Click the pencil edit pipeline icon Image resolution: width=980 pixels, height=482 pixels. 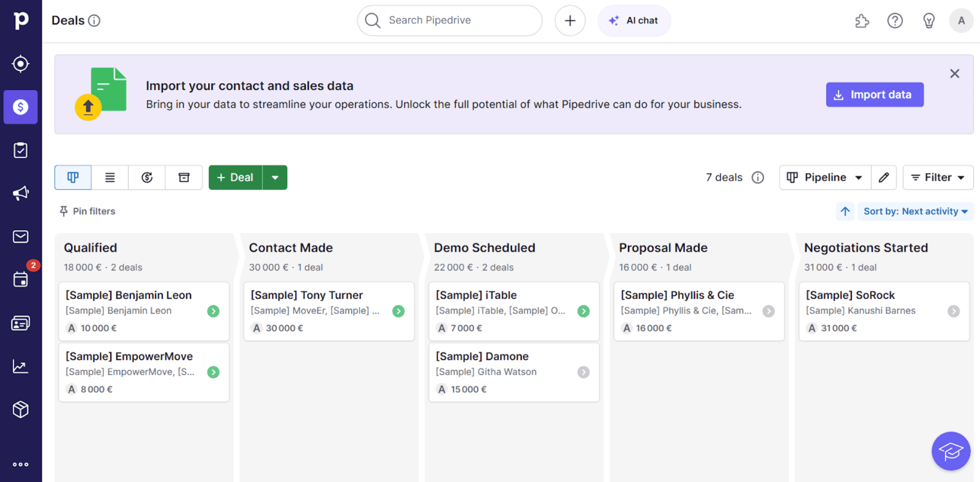(884, 177)
